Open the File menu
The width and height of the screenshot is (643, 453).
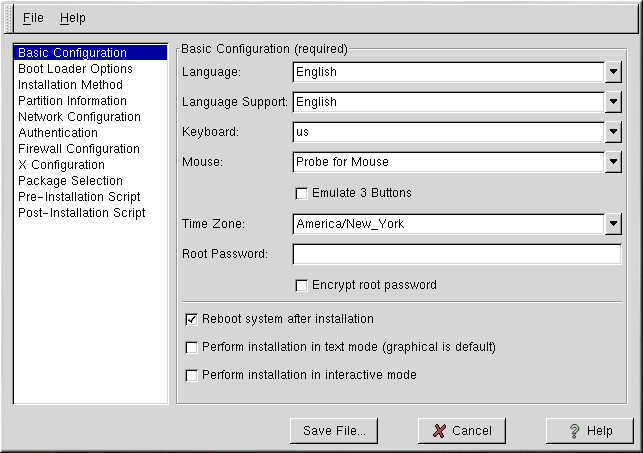pyautogui.click(x=33, y=18)
